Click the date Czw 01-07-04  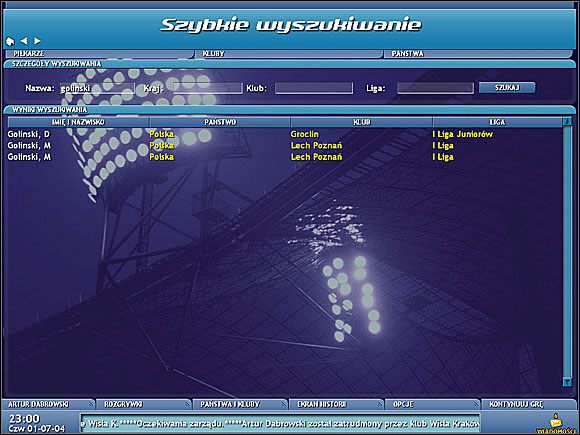(x=37, y=429)
